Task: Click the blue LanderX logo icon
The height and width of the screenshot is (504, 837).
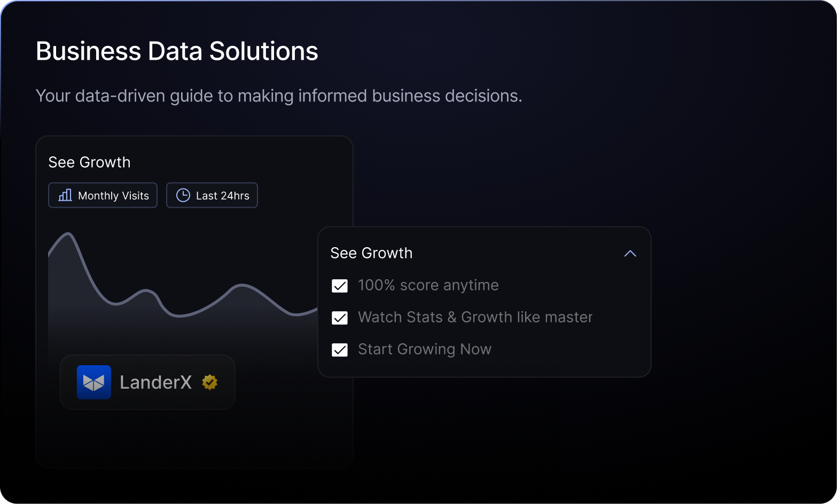Action: (94, 382)
